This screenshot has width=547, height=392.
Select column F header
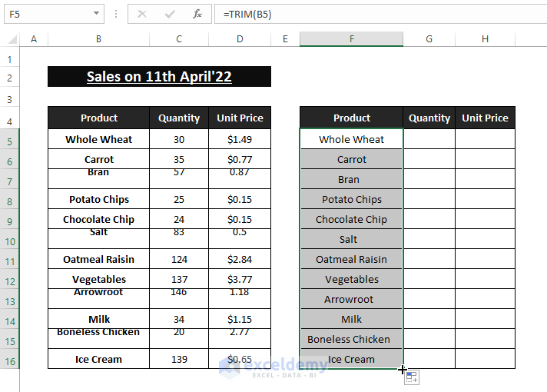pyautogui.click(x=351, y=39)
